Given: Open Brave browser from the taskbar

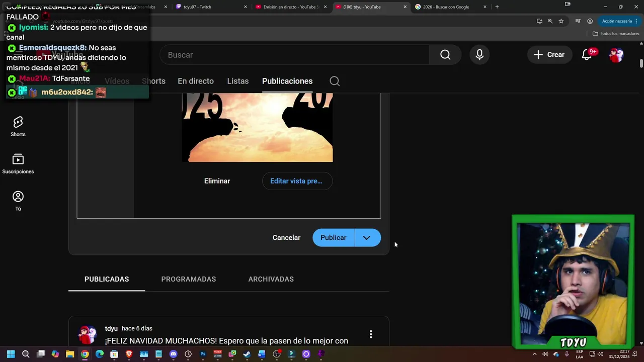Looking at the screenshot, I should coord(129,354).
